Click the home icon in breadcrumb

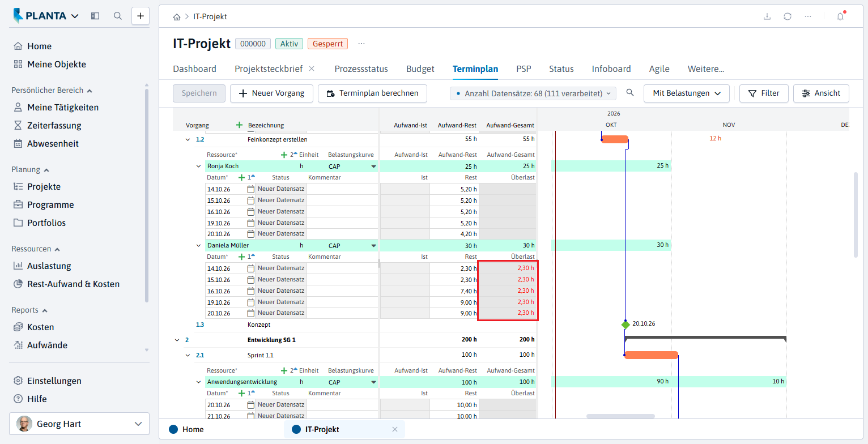pos(177,17)
